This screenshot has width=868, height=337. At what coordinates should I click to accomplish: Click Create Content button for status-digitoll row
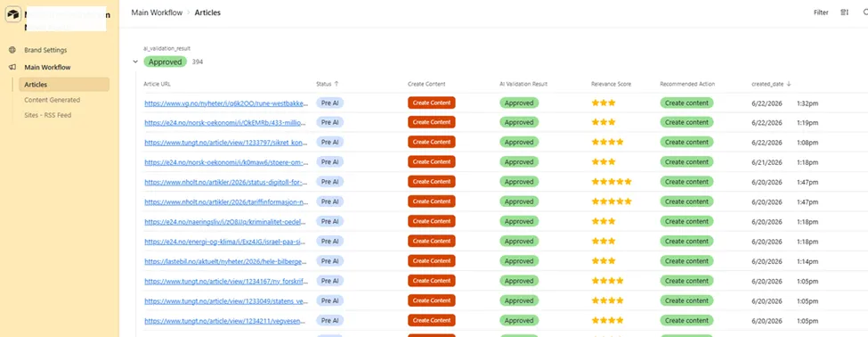pos(431,182)
